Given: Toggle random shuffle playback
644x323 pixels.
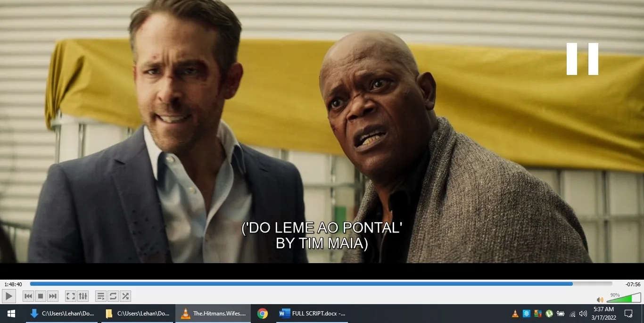Looking at the screenshot, I should click(125, 296).
